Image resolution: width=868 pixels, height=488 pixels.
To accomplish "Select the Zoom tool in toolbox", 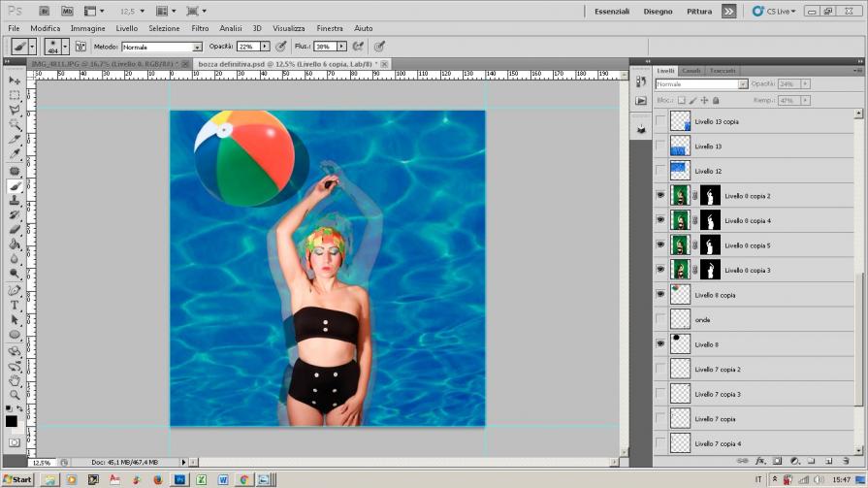I will point(15,395).
